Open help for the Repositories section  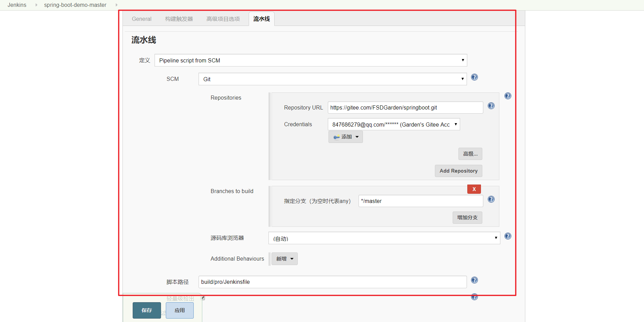[x=508, y=96]
